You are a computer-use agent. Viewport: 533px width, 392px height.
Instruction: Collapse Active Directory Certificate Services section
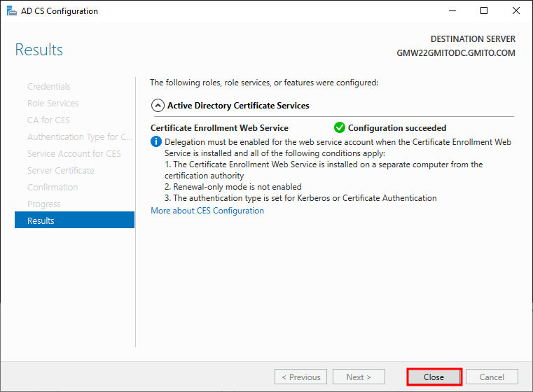tap(158, 106)
